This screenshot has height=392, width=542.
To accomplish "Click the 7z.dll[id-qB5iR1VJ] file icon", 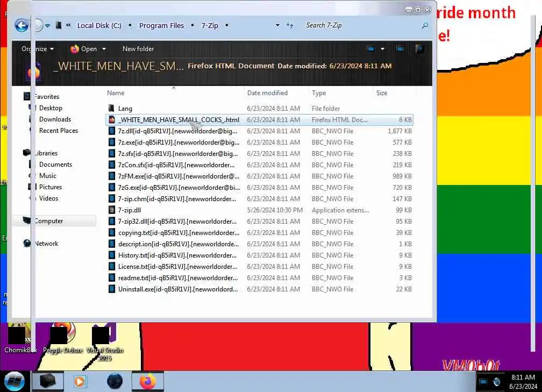I will click(x=112, y=131).
